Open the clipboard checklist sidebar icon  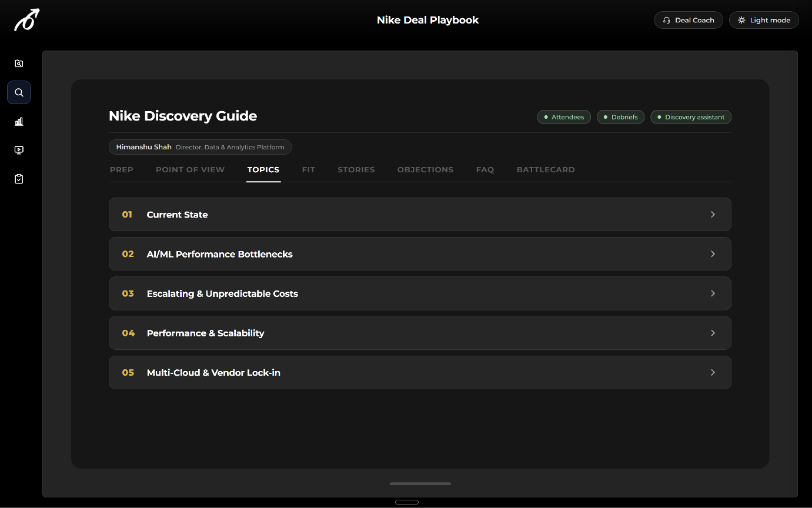coord(19,179)
